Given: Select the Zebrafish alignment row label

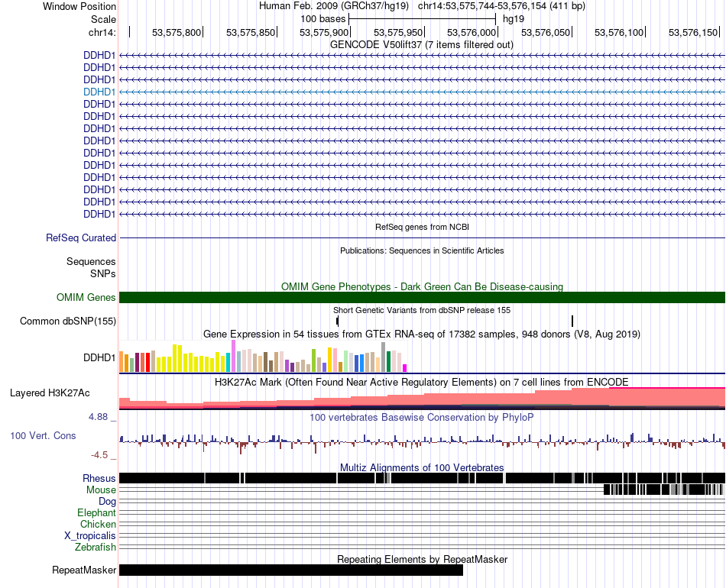Looking at the screenshot, I should pos(96,547).
